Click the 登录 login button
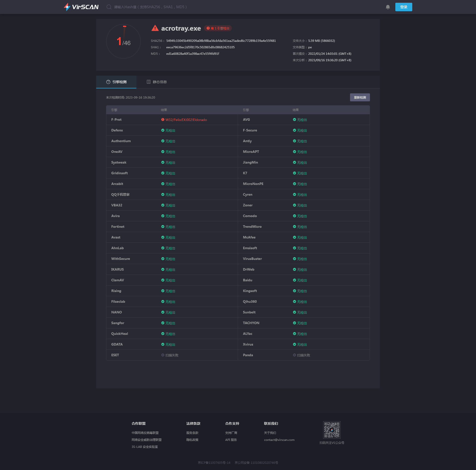Screen dimensions: 476x470 (404, 7)
